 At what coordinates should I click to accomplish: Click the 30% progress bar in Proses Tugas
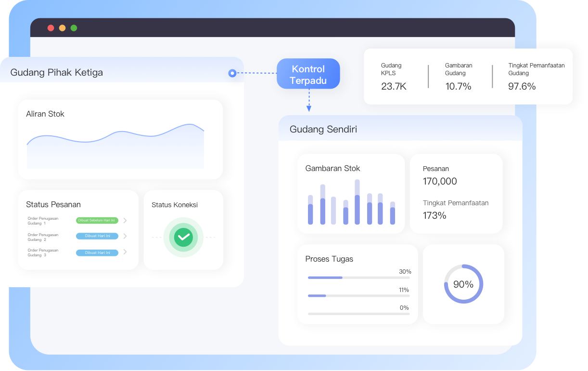coord(359,278)
